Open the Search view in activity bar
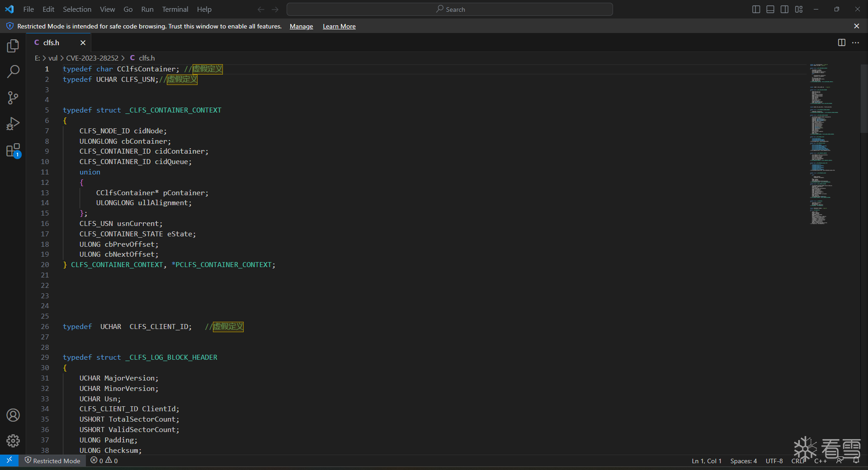868x470 pixels. tap(13, 71)
